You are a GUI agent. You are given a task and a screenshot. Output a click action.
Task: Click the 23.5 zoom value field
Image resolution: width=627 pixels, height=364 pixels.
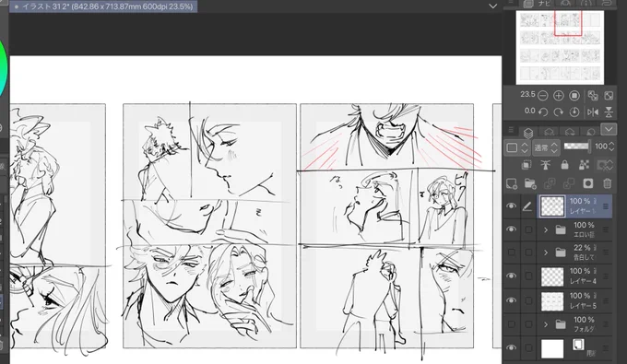click(x=527, y=95)
